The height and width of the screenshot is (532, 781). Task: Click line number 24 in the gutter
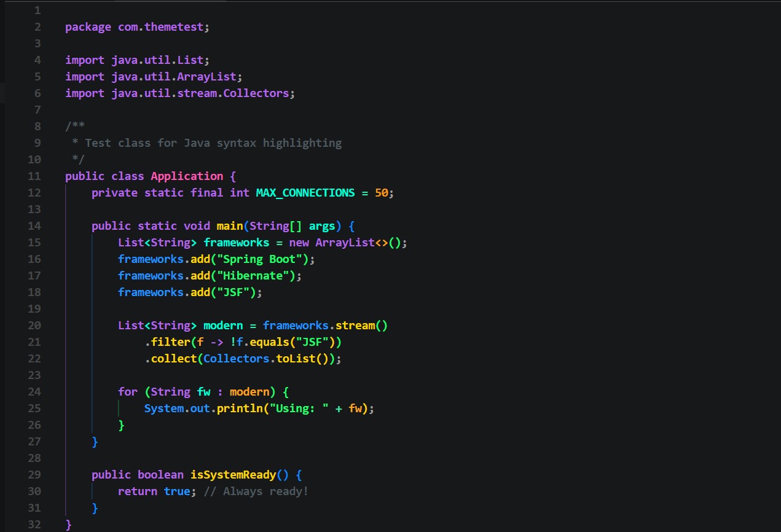[x=34, y=392]
